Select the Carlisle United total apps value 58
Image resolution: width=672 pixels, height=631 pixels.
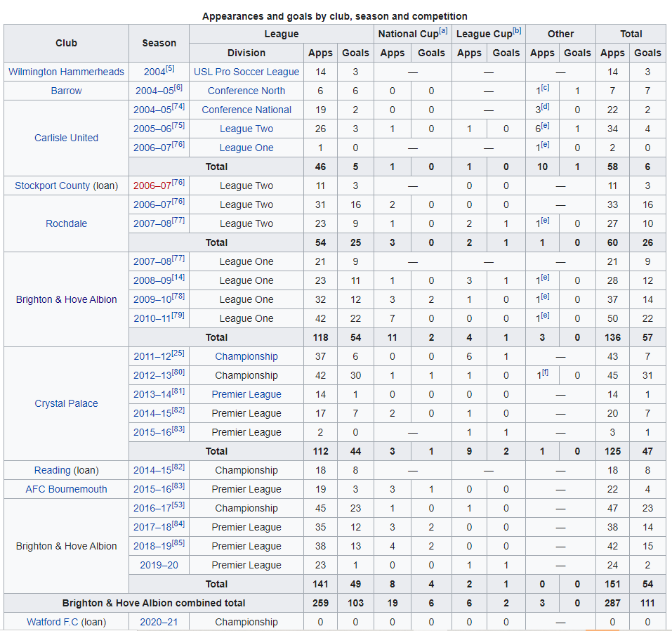click(x=612, y=167)
